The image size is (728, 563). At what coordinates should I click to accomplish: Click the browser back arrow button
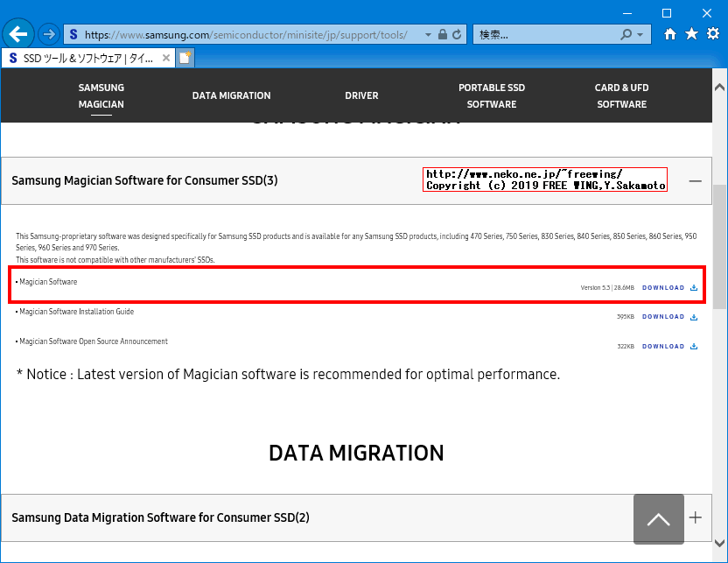(18, 34)
